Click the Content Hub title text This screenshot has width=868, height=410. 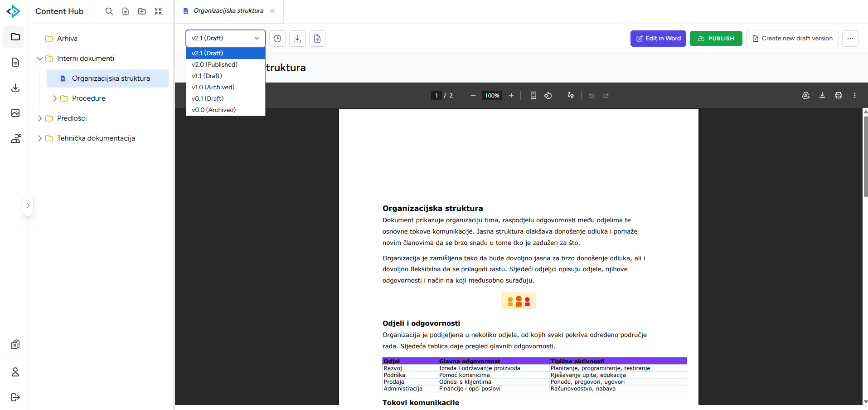[59, 11]
